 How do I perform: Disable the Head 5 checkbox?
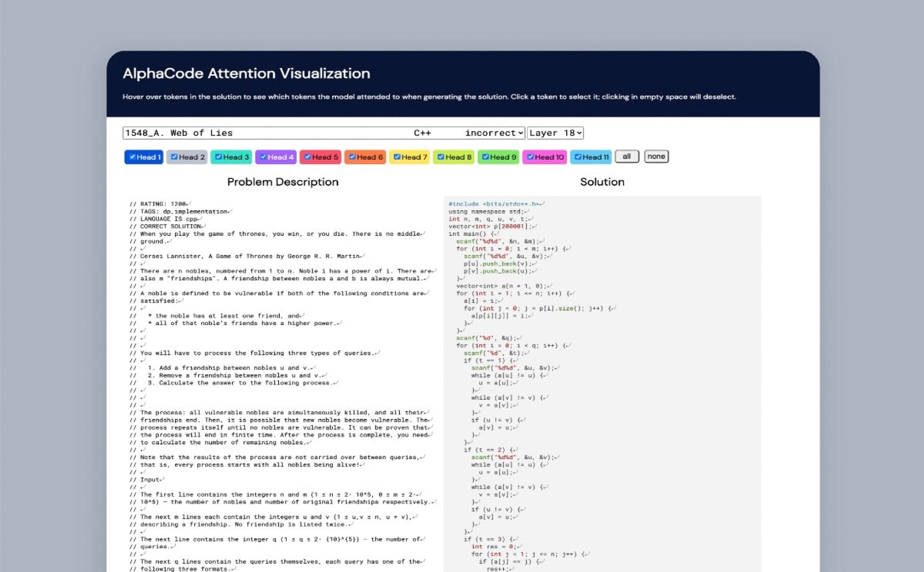pos(308,157)
